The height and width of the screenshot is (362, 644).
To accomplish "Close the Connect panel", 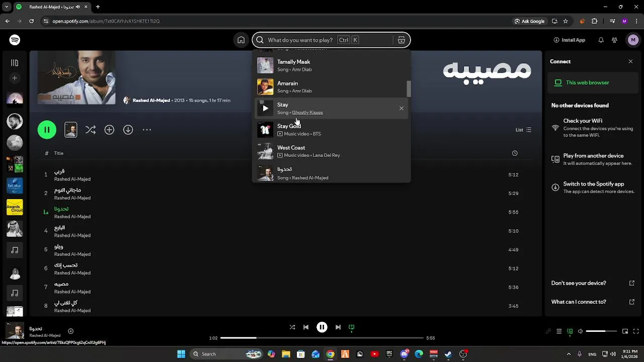I will [x=630, y=61].
